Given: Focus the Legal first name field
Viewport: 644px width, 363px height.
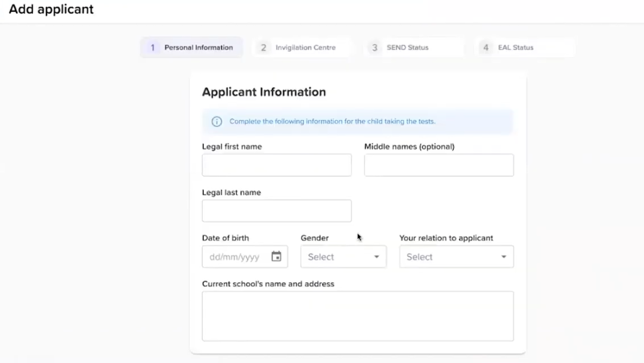Looking at the screenshot, I should 277,165.
